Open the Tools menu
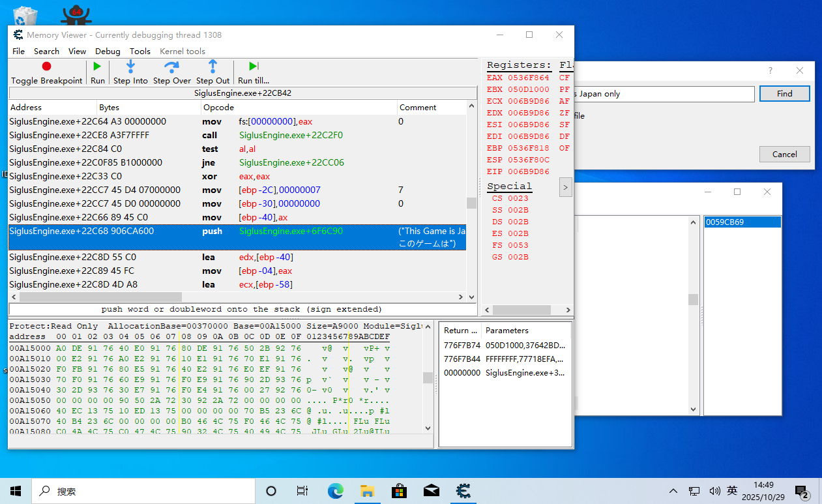The image size is (822, 504). pyautogui.click(x=139, y=51)
